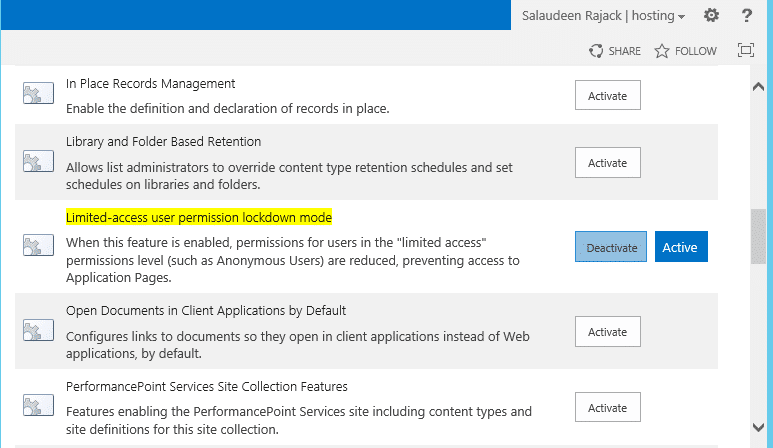Click 'When this feature is enabled' description
The image size is (773, 448).
(293, 260)
